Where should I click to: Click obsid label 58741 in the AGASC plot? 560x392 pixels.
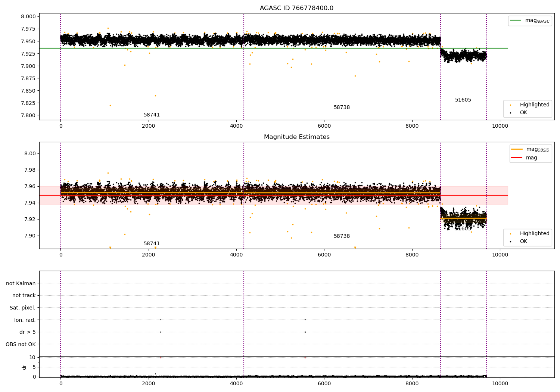pyautogui.click(x=152, y=115)
